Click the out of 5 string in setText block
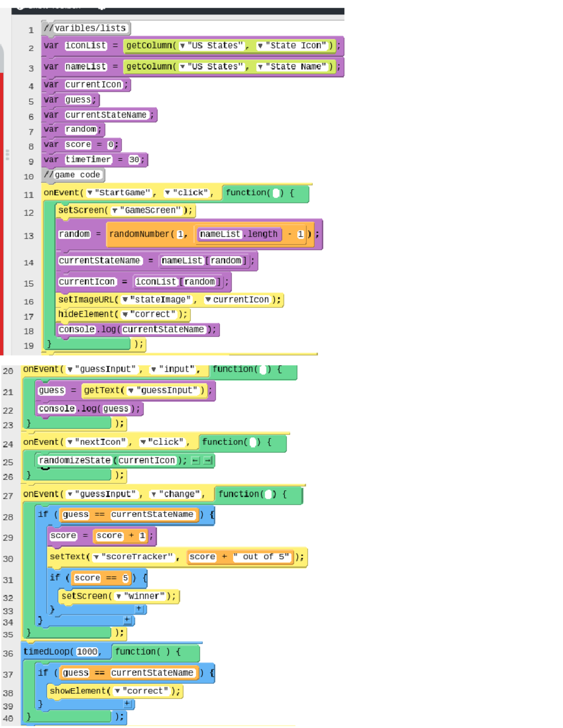This screenshot has height=728, width=563. 262,557
